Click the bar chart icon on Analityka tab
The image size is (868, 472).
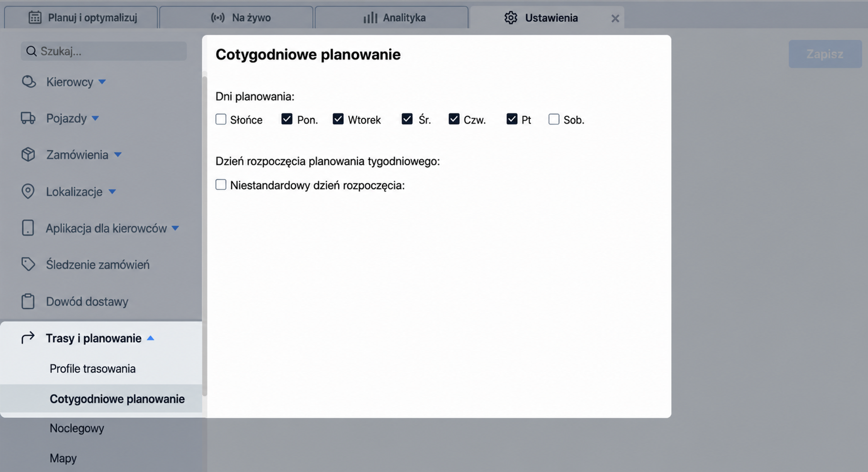coord(370,18)
